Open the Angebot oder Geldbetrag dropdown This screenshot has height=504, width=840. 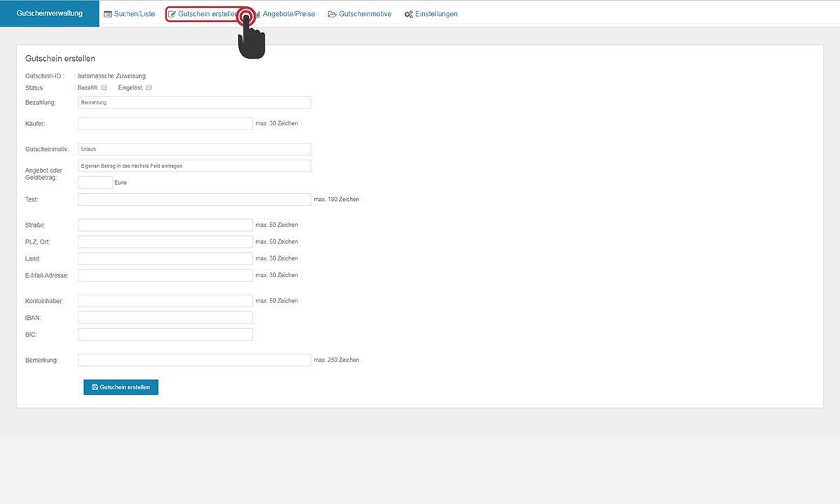(x=194, y=166)
